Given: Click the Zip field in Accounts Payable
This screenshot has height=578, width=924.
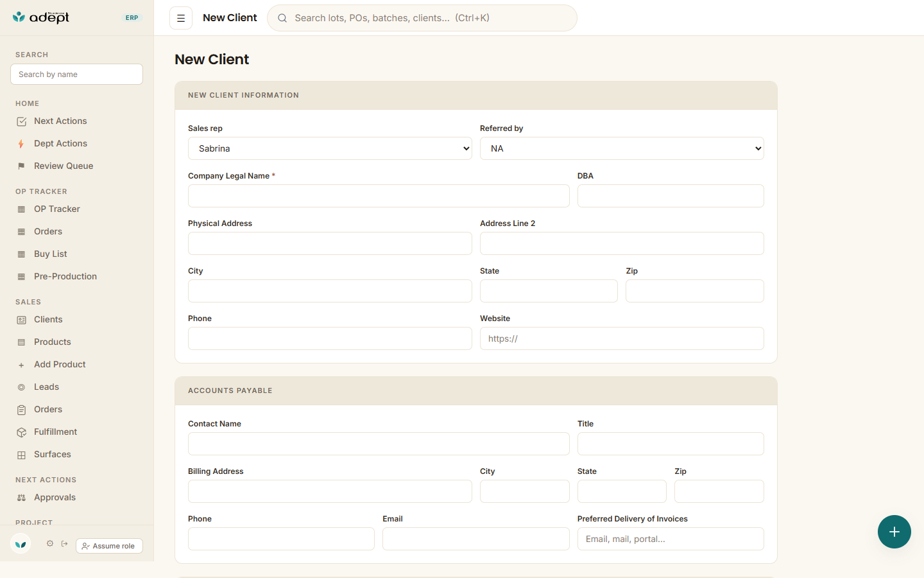Looking at the screenshot, I should tap(719, 491).
